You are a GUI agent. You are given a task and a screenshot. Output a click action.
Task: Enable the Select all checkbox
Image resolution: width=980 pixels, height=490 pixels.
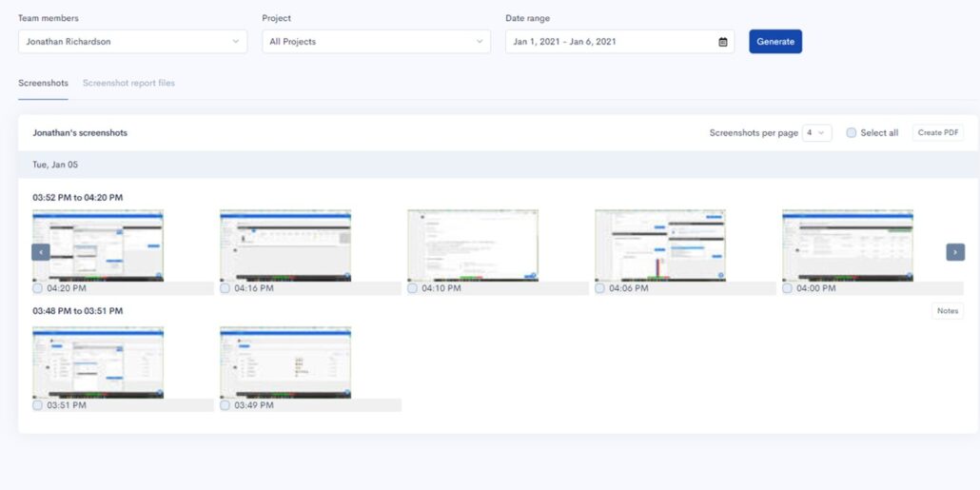pos(852,133)
